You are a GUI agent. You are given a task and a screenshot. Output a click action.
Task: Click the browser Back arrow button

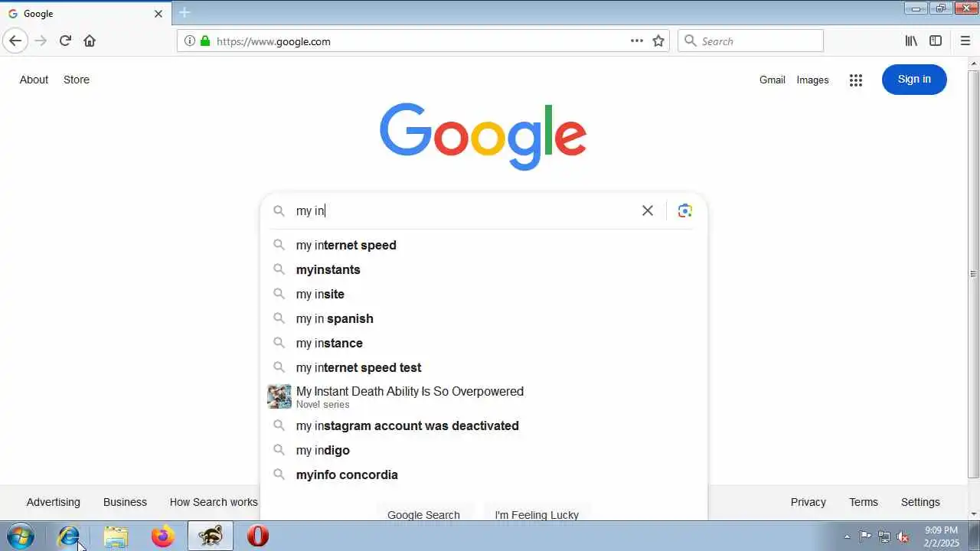coord(15,41)
